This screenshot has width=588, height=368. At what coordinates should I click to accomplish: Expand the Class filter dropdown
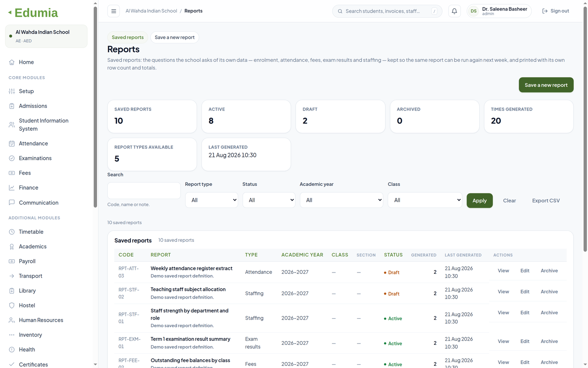(x=425, y=200)
